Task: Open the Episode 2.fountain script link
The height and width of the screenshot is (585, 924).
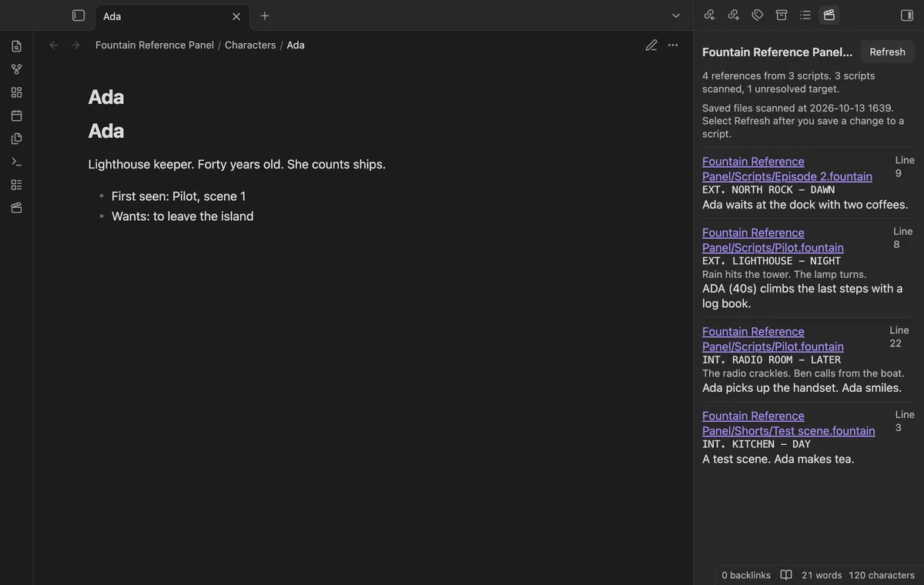Action: [787, 169]
